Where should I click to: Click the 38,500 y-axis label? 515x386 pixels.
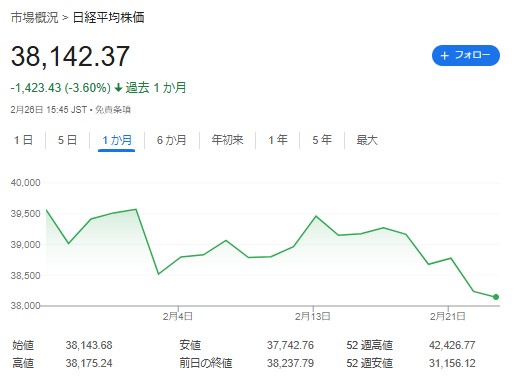25,276
